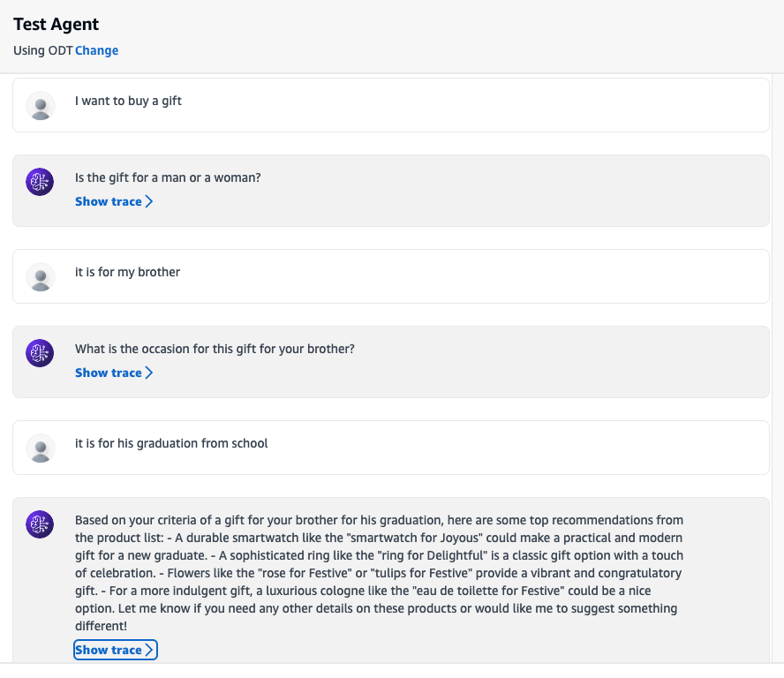The image size is (784, 678).
Task: Click chevron arrow of first Show trace
Action: pyautogui.click(x=149, y=201)
